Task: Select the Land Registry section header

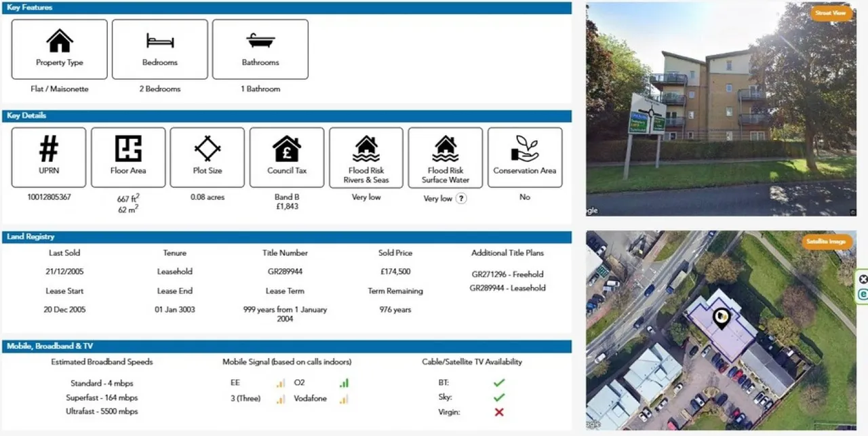Action: click(x=286, y=237)
